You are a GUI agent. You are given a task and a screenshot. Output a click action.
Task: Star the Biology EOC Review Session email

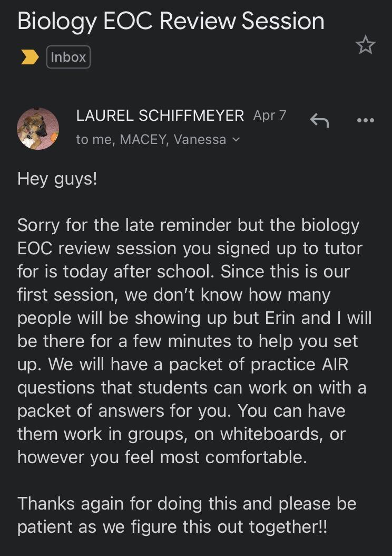tap(365, 46)
